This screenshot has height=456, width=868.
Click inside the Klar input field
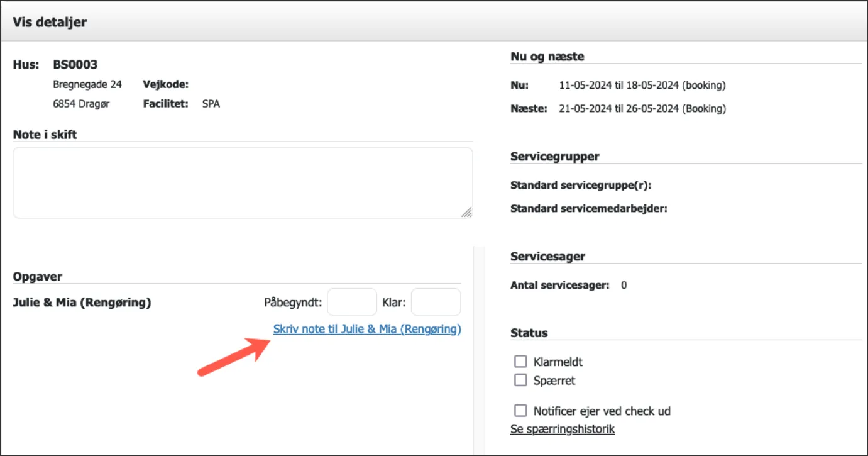point(436,302)
